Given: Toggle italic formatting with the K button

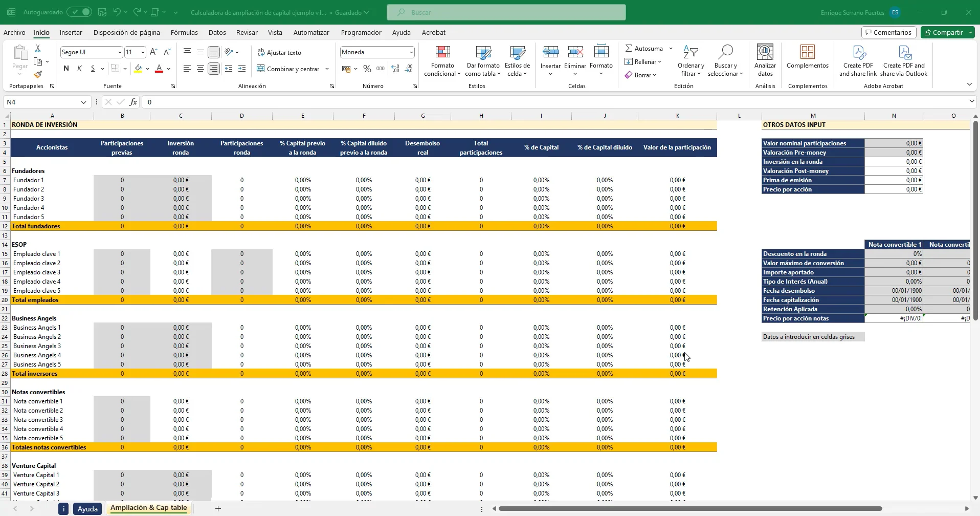Looking at the screenshot, I should tap(79, 68).
